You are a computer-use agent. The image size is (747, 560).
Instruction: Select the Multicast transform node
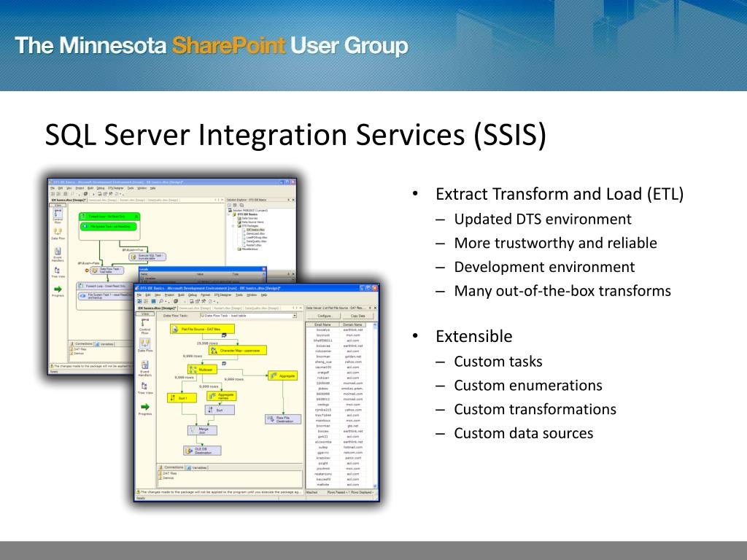pos(203,370)
